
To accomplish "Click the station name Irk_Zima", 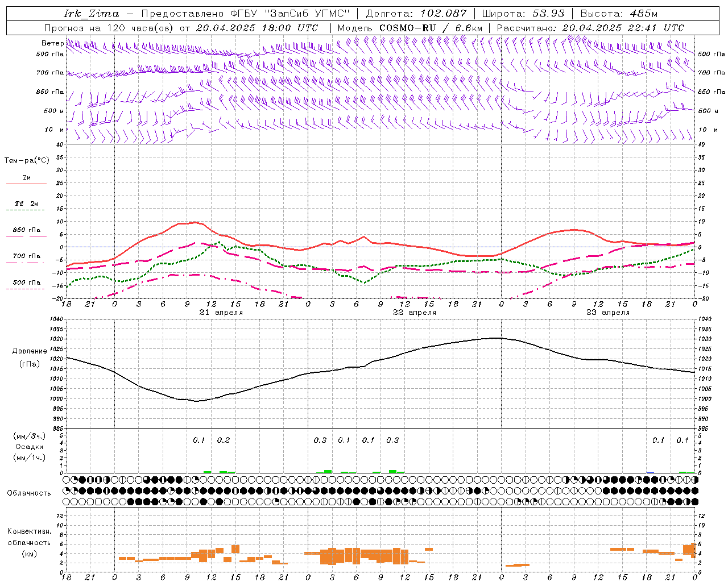I will pyautogui.click(x=92, y=14).
